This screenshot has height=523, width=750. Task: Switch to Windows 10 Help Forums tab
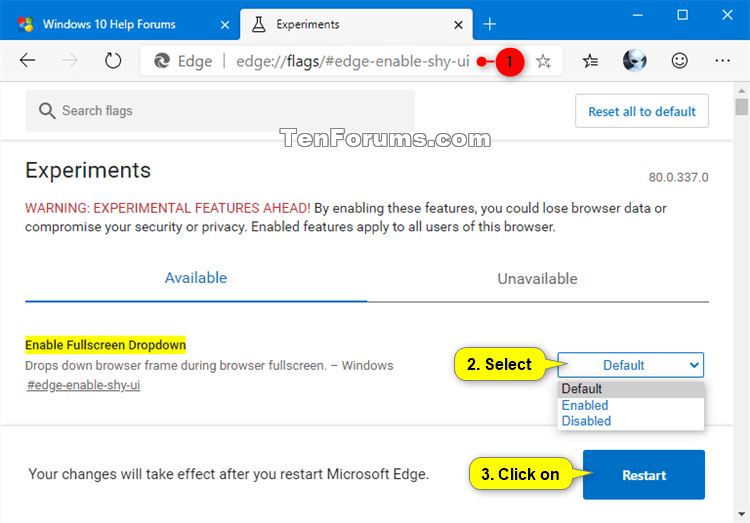120,24
